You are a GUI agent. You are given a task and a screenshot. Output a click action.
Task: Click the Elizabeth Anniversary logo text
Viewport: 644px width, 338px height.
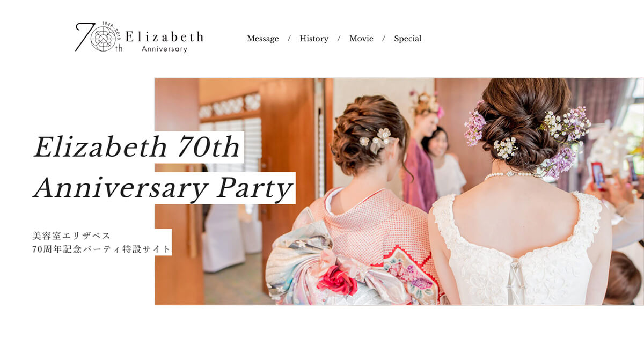pos(164,41)
